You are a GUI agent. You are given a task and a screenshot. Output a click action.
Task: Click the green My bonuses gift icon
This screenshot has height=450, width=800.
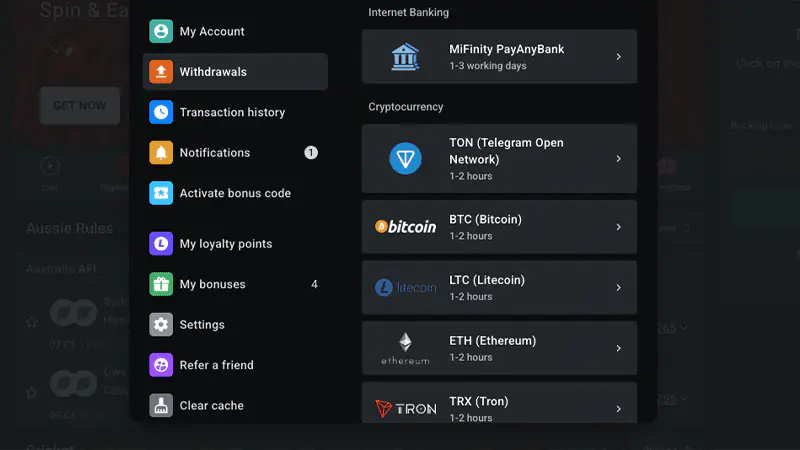click(x=161, y=284)
